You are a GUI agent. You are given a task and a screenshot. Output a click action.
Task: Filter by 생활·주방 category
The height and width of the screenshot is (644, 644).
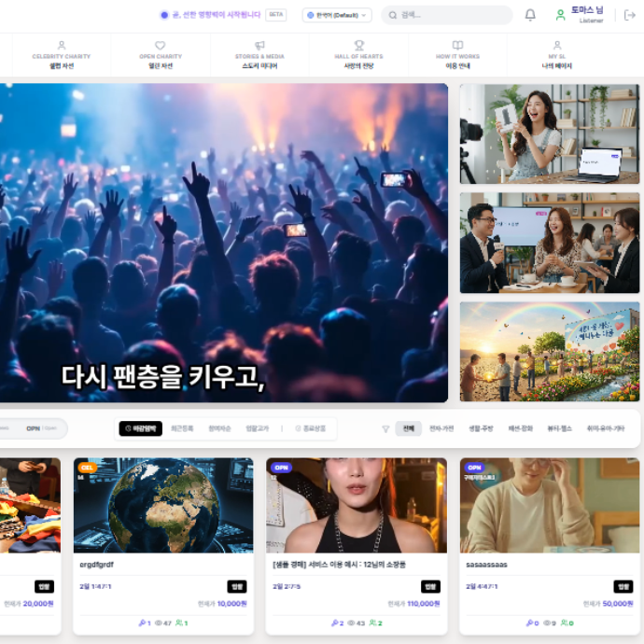481,428
